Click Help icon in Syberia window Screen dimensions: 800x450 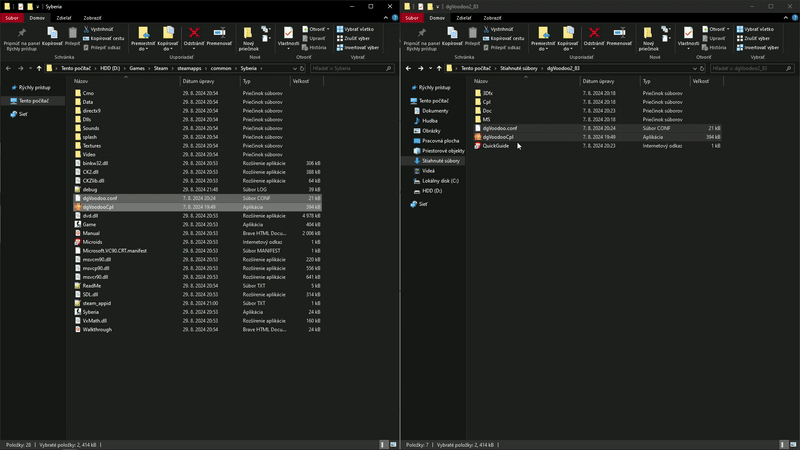pyautogui.click(x=395, y=18)
